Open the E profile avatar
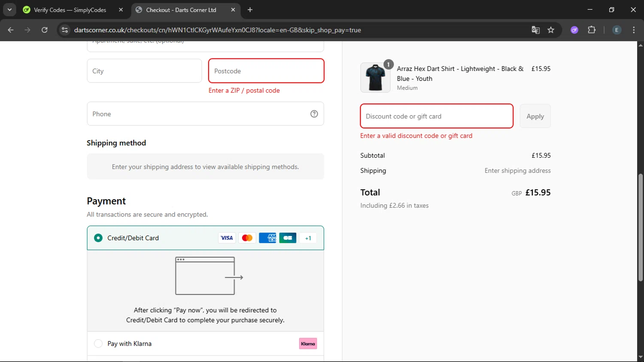644x362 pixels. click(x=617, y=30)
